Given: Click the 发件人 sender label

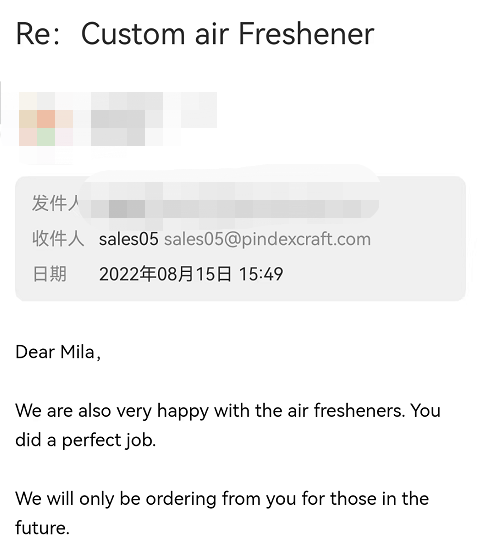Looking at the screenshot, I should click(x=57, y=203).
